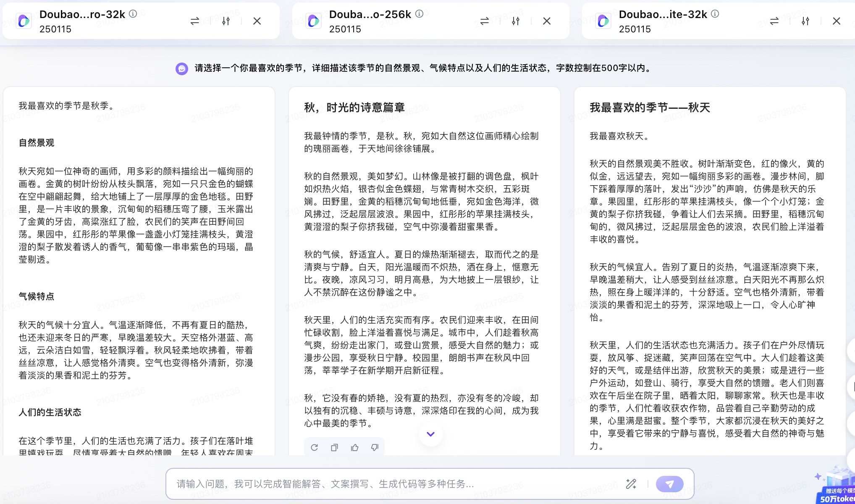The width and height of the screenshot is (855, 504).
Task: Switch model in the Doubao-pro-32k panel
Action: (x=195, y=21)
